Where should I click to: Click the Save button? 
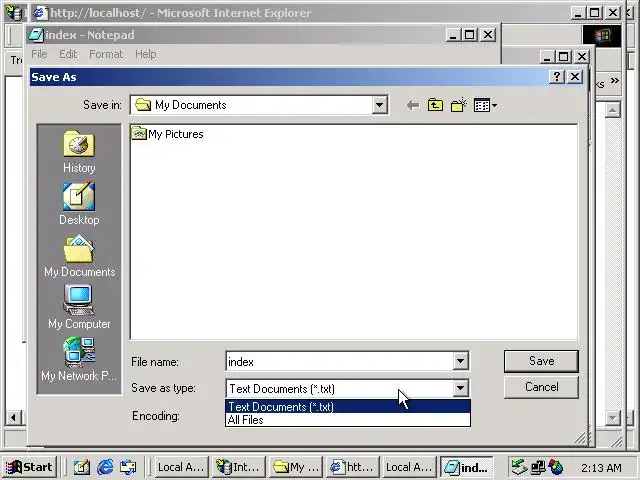click(x=541, y=361)
